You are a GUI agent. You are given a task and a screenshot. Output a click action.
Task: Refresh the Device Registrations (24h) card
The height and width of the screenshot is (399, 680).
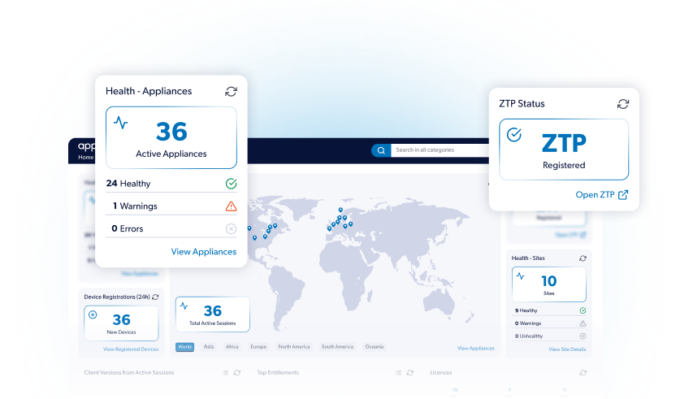[155, 297]
